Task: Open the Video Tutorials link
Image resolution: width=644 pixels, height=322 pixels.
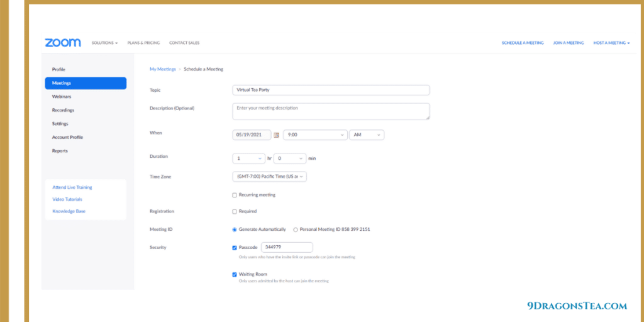Action: click(x=67, y=199)
